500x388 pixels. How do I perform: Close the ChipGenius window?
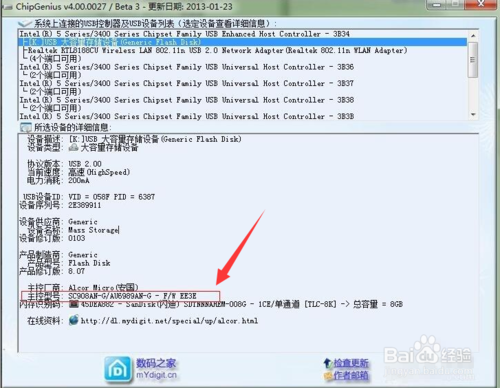pyautogui.click(x=481, y=4)
